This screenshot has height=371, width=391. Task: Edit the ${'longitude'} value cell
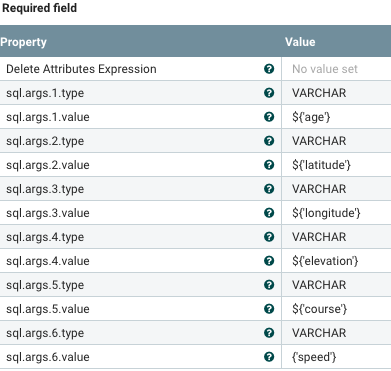pos(336,213)
